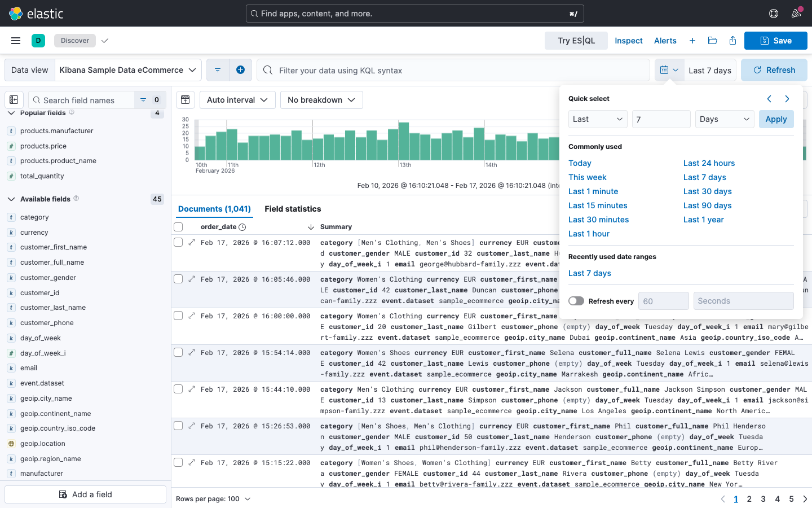Check the 16:05:46 document row checkbox
The image size is (812, 508).
point(178,279)
